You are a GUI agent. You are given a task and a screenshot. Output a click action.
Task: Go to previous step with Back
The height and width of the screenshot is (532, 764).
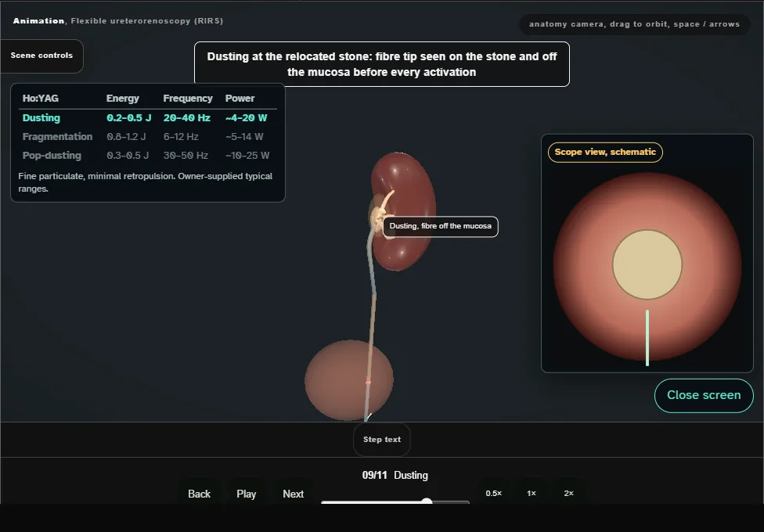click(200, 494)
